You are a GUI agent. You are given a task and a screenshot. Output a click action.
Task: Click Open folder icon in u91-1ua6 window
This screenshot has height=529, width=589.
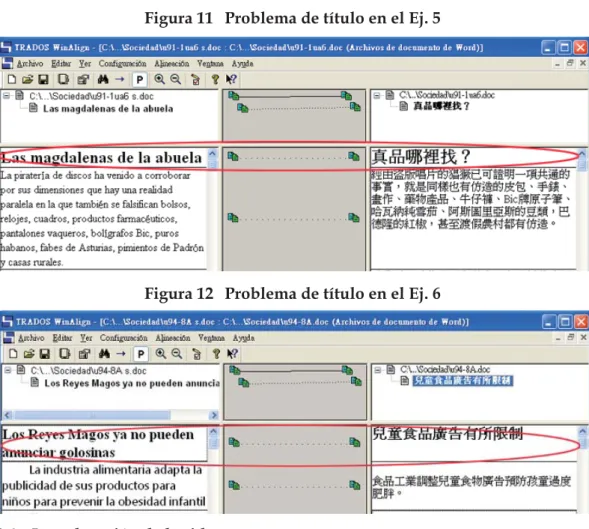pos(27,79)
